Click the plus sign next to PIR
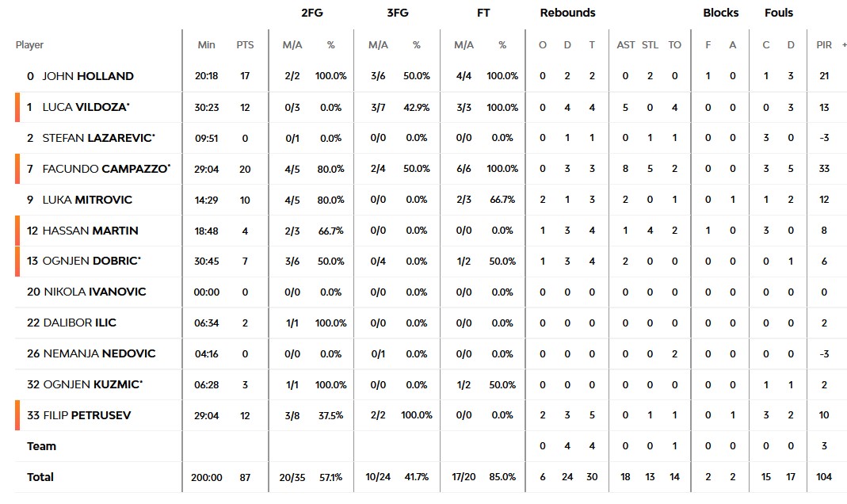 point(844,45)
